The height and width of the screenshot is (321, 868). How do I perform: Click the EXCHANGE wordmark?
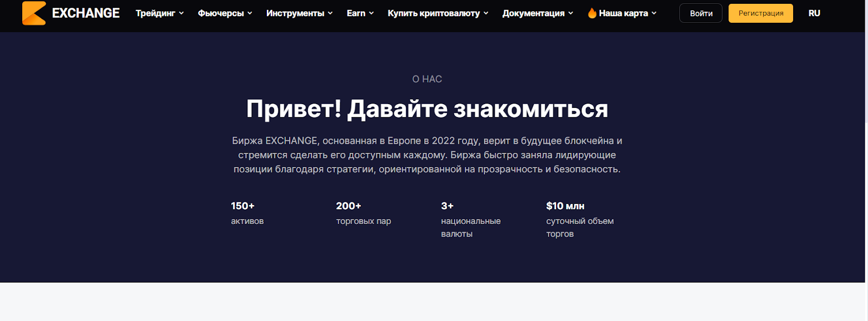tap(86, 13)
